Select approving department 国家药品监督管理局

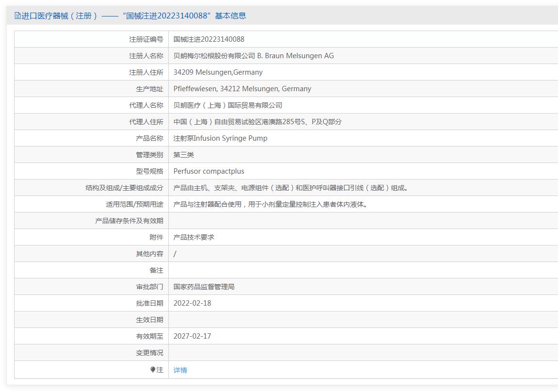click(204, 287)
